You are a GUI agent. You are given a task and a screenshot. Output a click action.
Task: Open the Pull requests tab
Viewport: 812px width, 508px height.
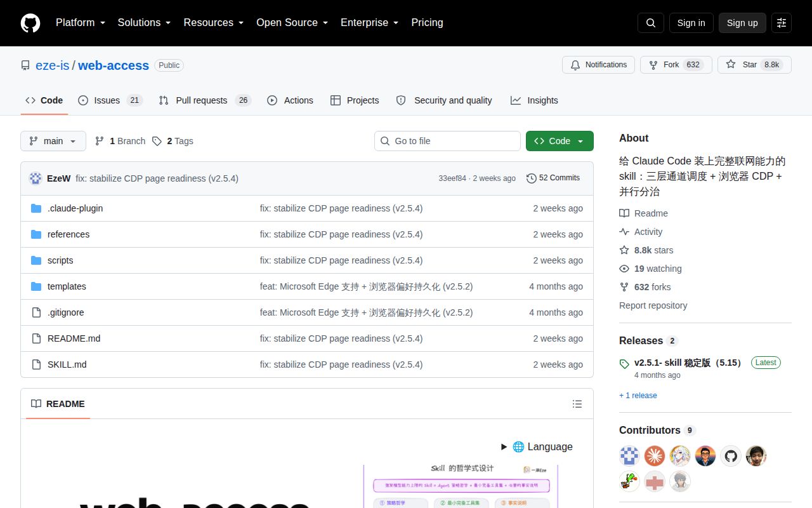coord(205,100)
